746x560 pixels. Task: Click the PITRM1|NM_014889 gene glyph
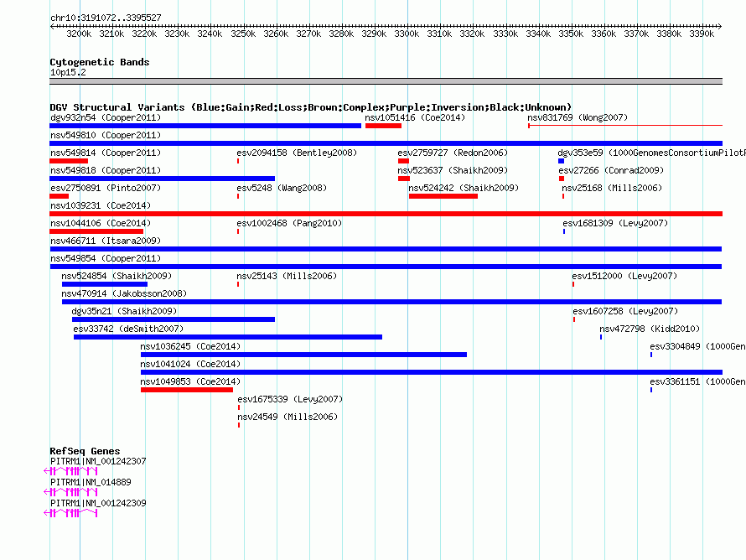[70, 492]
